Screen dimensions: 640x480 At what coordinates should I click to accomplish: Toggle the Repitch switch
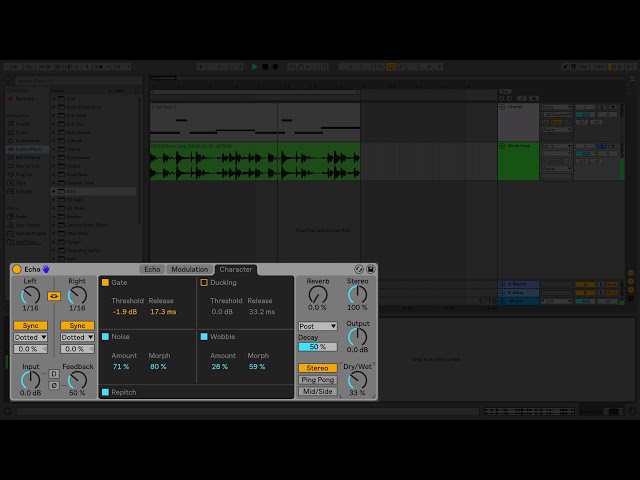pyautogui.click(x=105, y=392)
